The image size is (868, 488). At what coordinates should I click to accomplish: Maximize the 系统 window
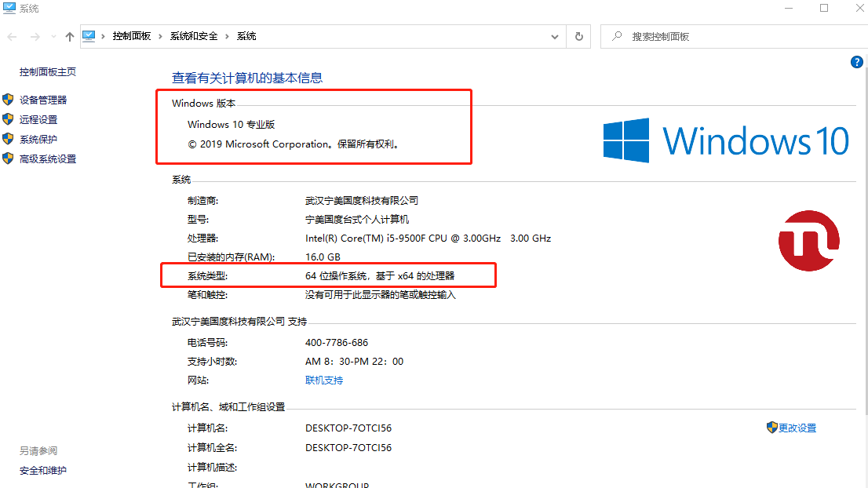[824, 8]
